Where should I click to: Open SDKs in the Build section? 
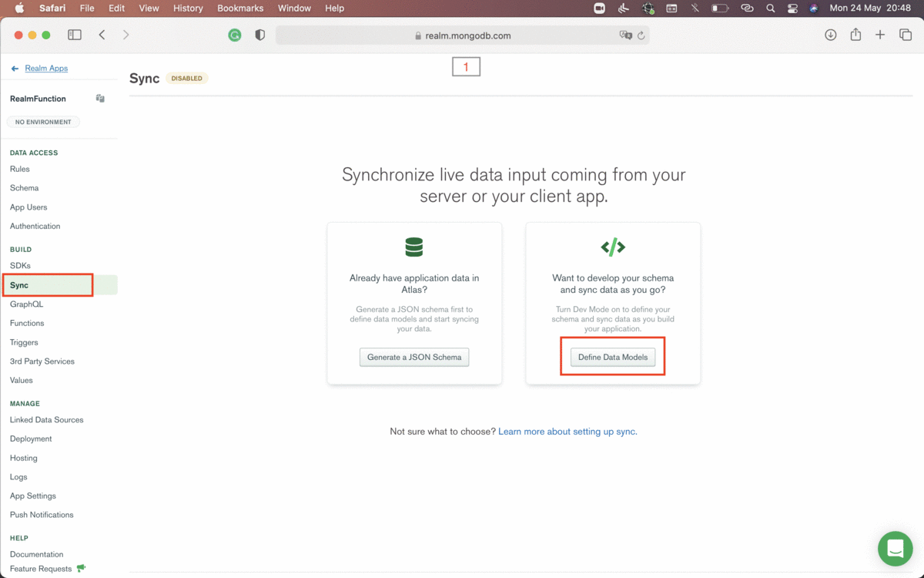click(20, 266)
